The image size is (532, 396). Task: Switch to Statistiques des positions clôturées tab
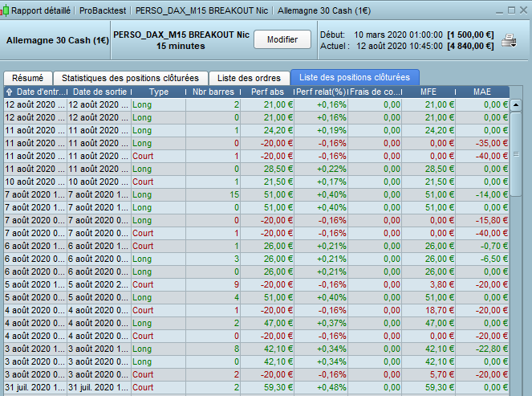(130, 78)
